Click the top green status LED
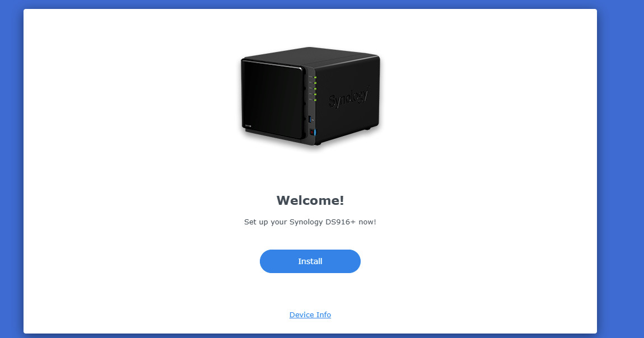Image resolution: width=644 pixels, height=338 pixels. tap(315, 77)
